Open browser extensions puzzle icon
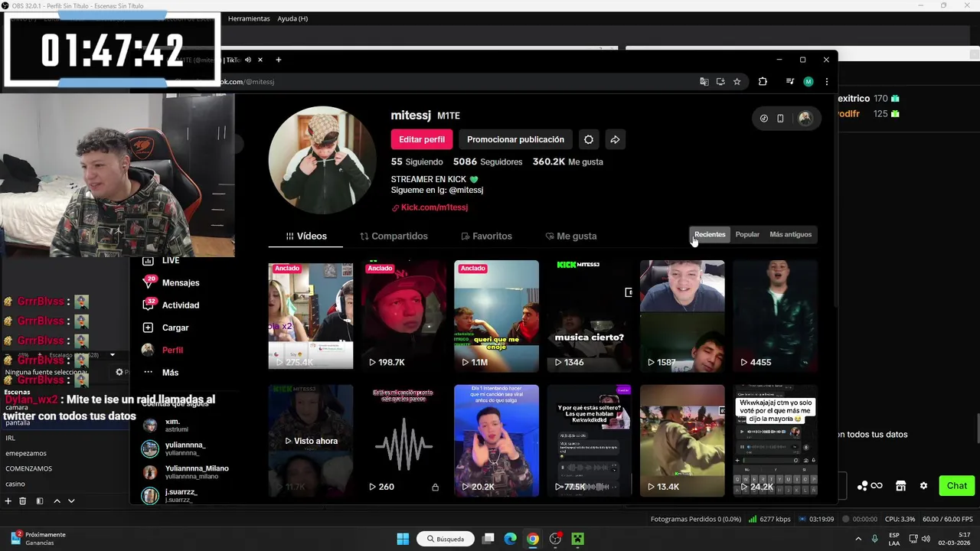 point(763,82)
